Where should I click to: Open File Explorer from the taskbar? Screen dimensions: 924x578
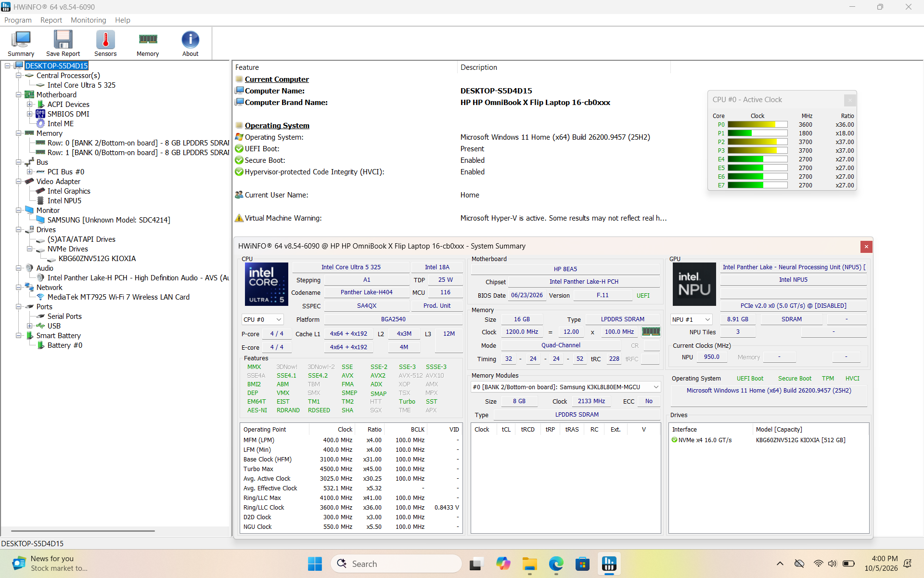[529, 564]
